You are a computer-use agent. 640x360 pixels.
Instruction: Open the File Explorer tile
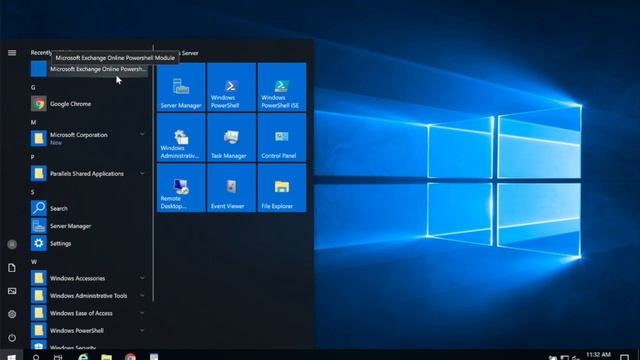(x=282, y=188)
